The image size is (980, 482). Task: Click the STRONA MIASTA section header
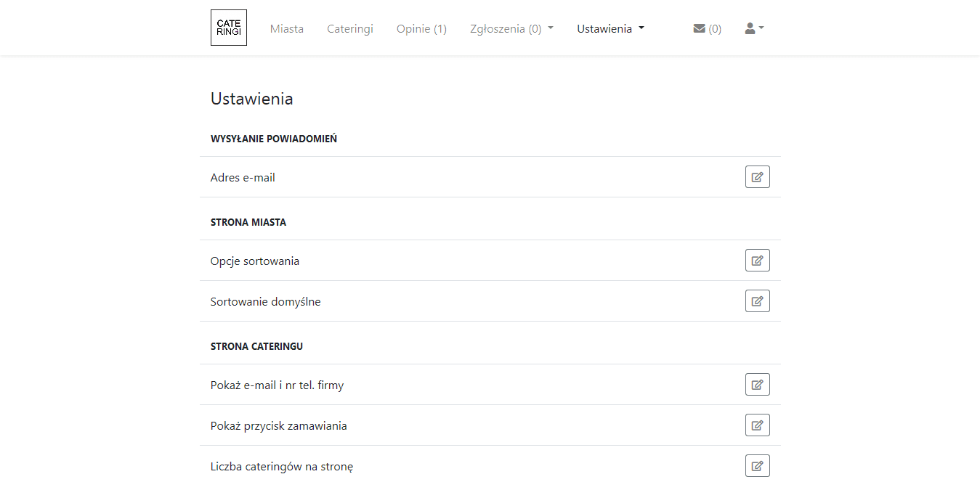point(248,223)
